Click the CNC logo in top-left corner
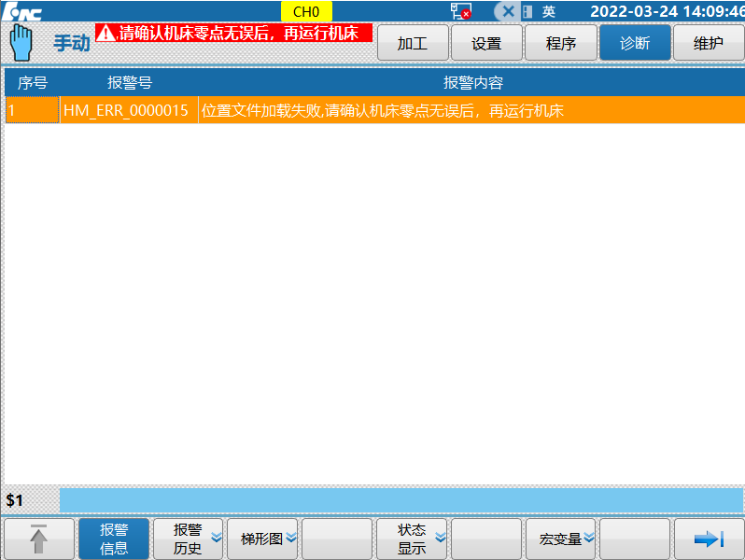This screenshot has width=745, height=560. [21, 11]
